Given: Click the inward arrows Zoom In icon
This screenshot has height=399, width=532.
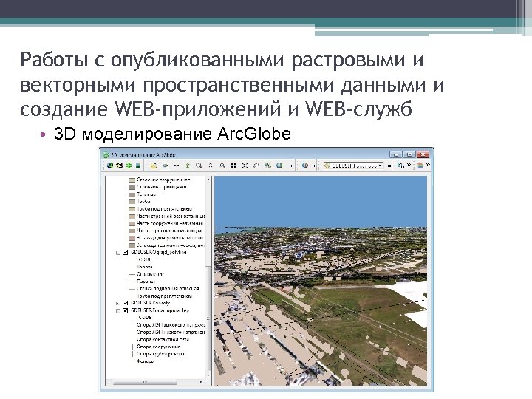Looking at the screenshot, I should 233,166.
